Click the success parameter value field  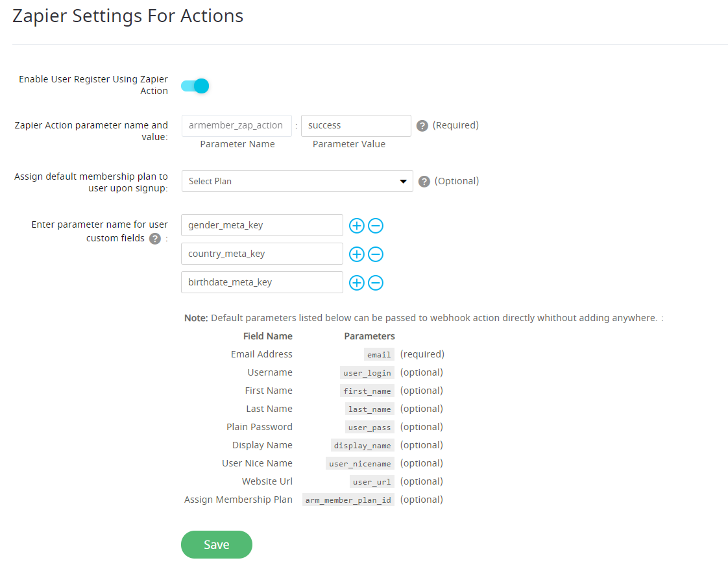[x=356, y=126]
